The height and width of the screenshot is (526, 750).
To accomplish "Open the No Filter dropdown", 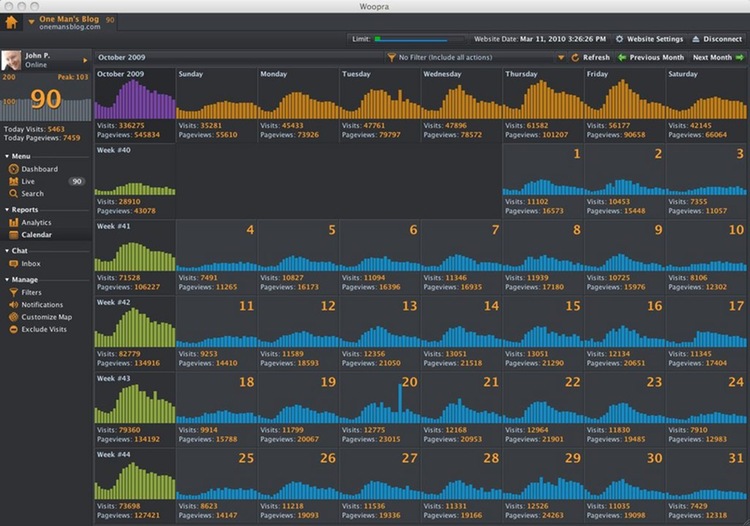I will click(475, 58).
